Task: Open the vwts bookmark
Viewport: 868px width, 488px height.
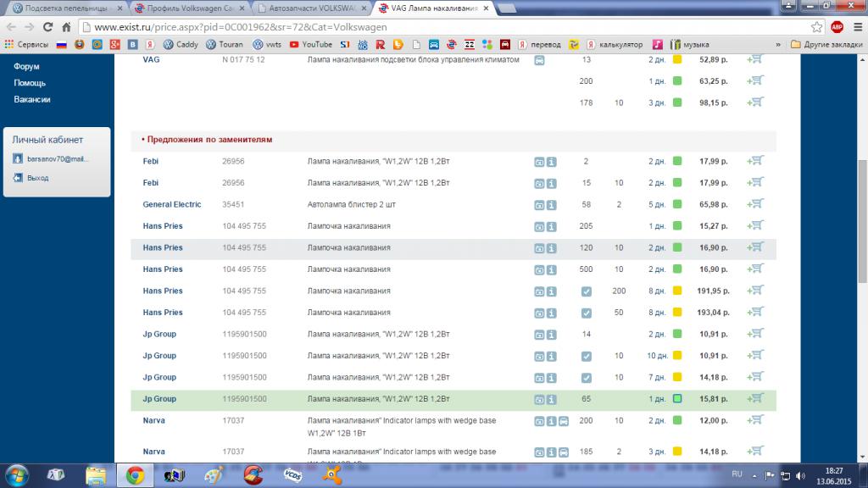Action: click(x=267, y=44)
